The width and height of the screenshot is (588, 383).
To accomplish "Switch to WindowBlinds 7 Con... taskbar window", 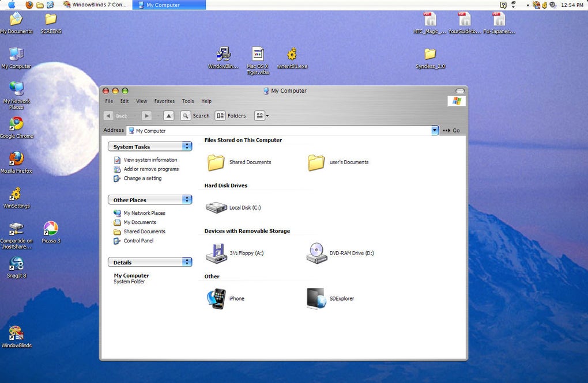I will [x=96, y=5].
